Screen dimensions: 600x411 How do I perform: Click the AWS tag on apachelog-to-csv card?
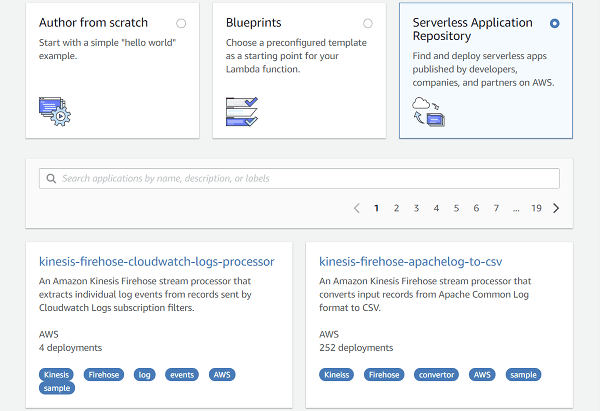pos(482,375)
